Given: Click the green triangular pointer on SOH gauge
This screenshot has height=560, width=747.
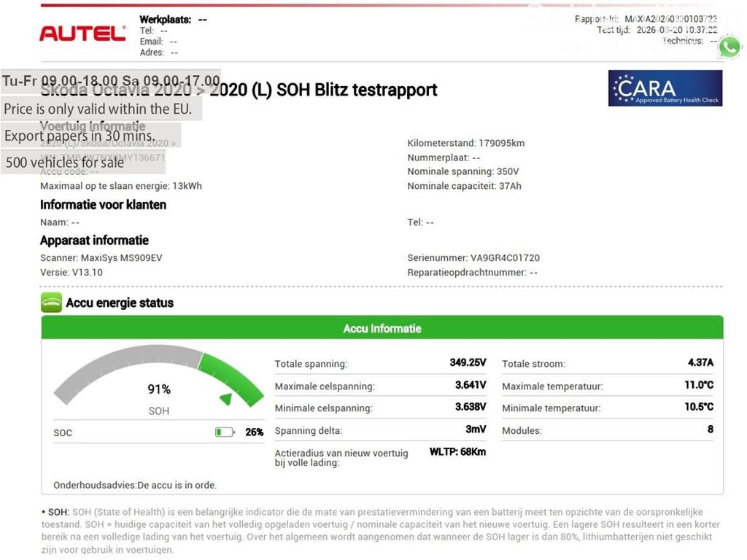Looking at the screenshot, I should [227, 398].
